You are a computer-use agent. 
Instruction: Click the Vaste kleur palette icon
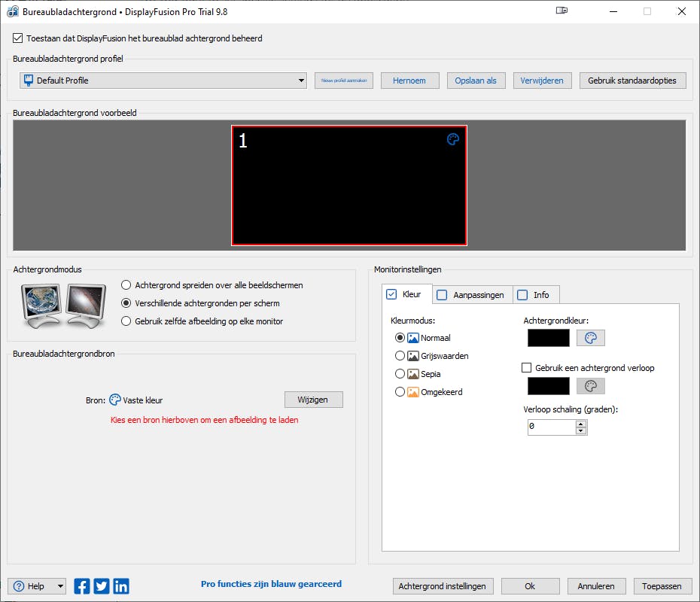click(114, 400)
